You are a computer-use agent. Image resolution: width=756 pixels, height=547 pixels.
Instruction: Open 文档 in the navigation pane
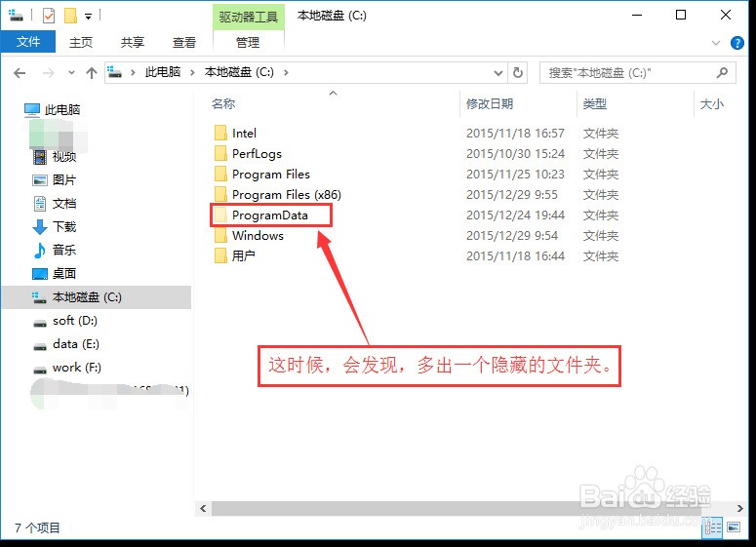(x=55, y=204)
